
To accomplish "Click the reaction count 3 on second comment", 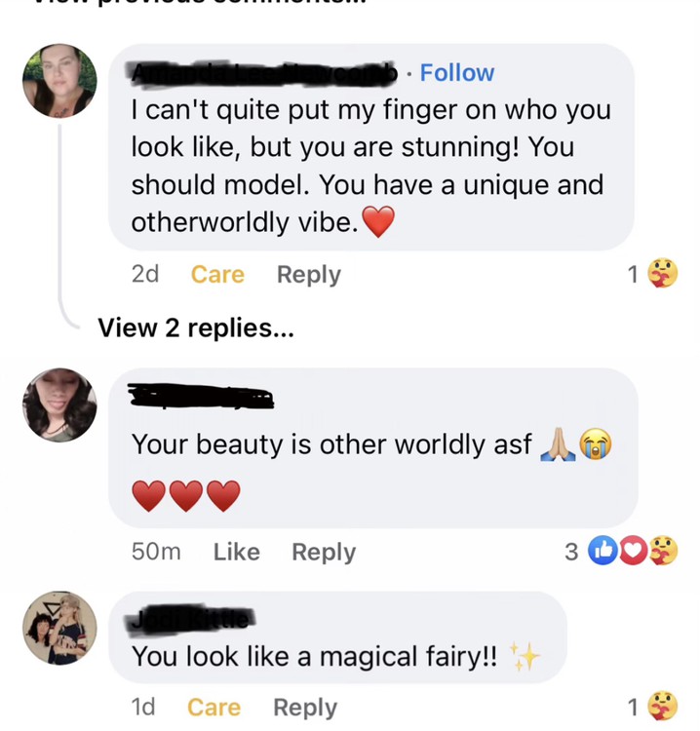I will coord(571,553).
